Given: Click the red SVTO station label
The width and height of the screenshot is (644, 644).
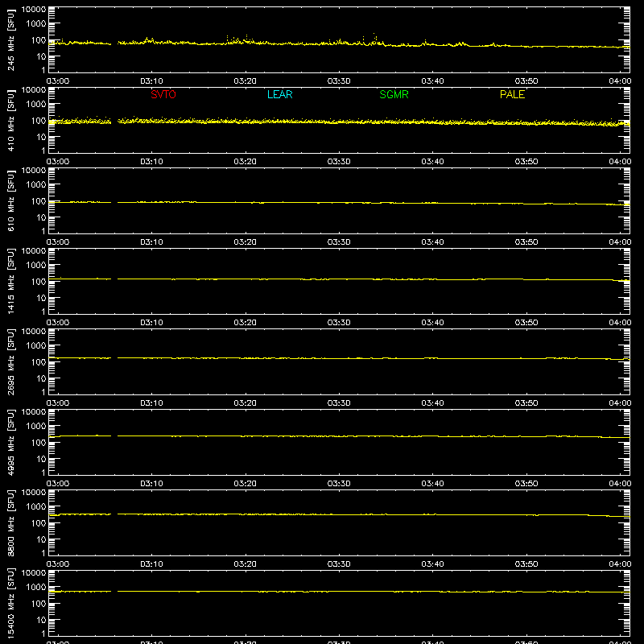Looking at the screenshot, I should [x=163, y=94].
